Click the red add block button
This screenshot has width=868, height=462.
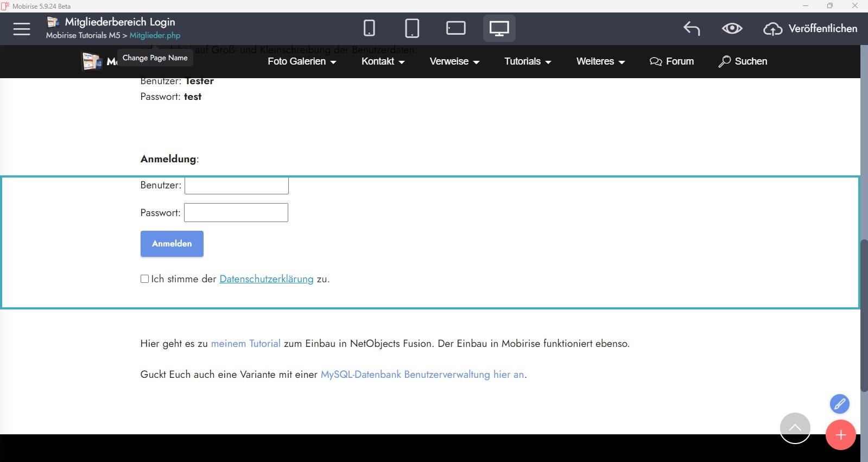click(x=840, y=435)
